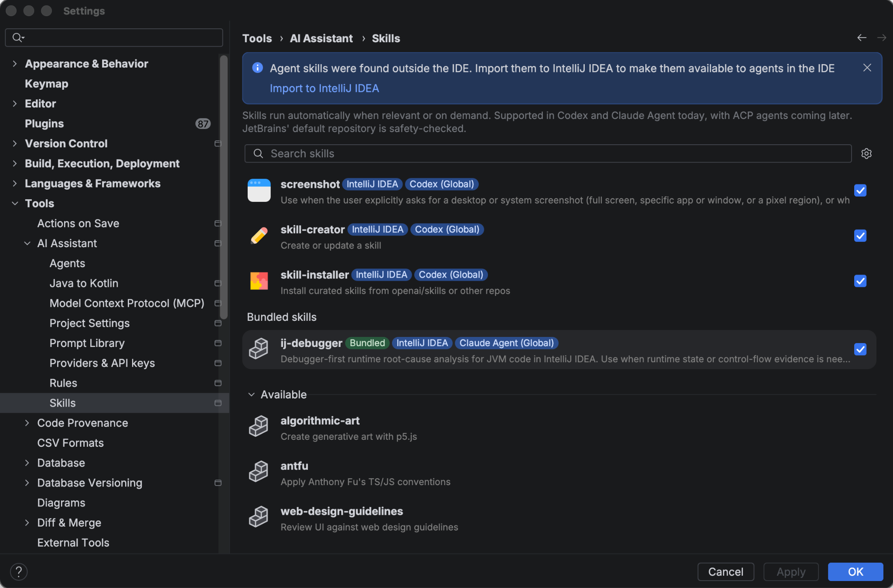Expand Appearance & Behavior section
Screen dimensions: 893x588
pos(15,64)
